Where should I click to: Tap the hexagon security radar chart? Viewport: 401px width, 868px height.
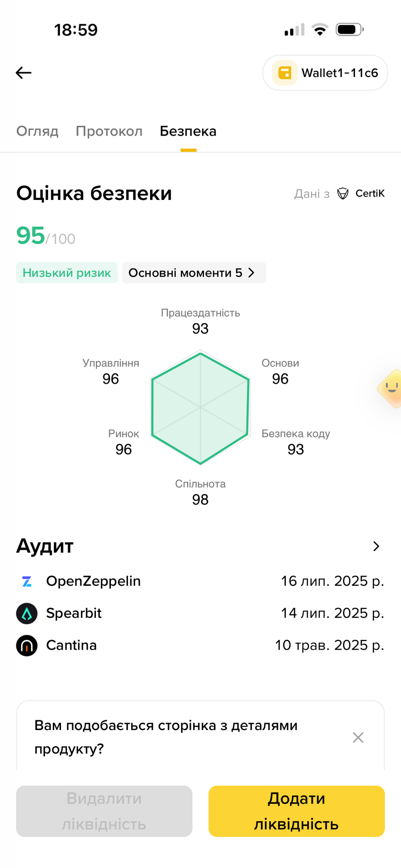tap(200, 408)
